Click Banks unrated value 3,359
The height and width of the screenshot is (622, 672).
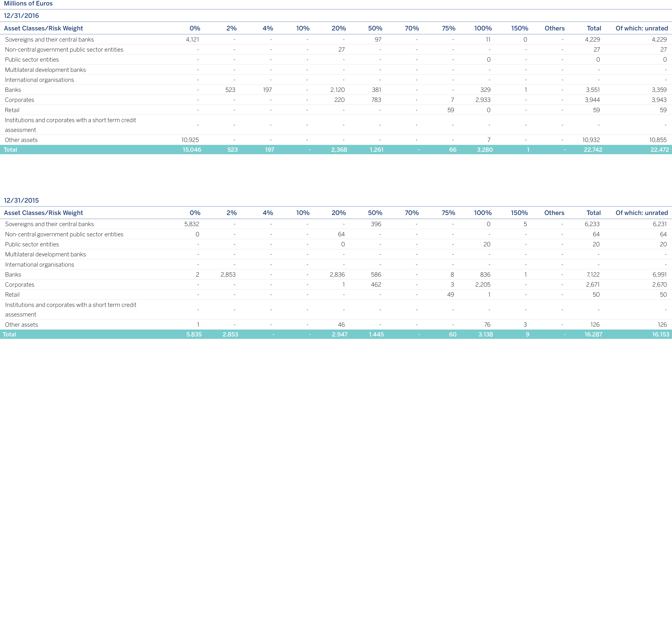tap(659, 90)
